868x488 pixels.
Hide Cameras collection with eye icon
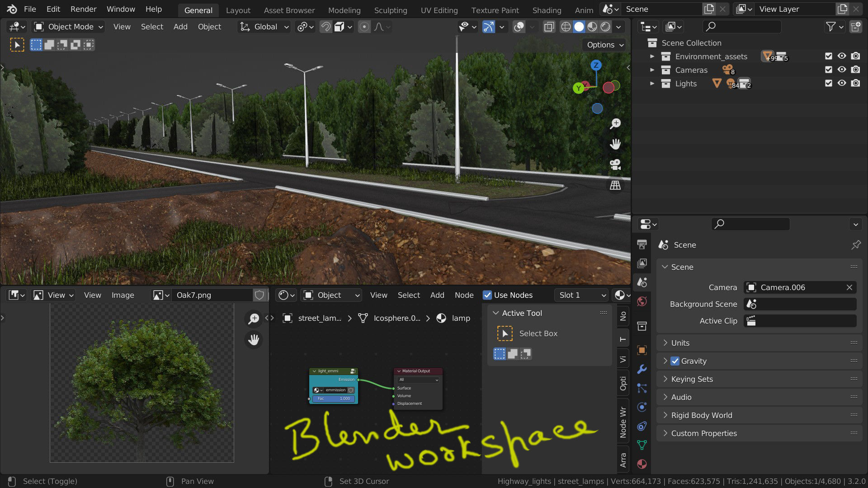coord(842,70)
